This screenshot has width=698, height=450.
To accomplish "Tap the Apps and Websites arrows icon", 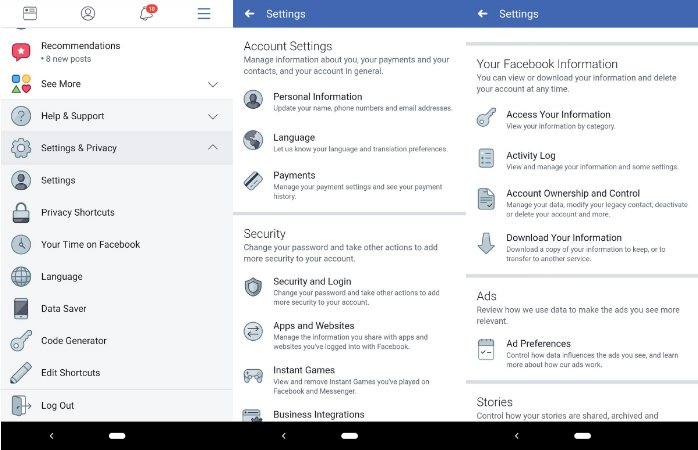I will point(253,332).
